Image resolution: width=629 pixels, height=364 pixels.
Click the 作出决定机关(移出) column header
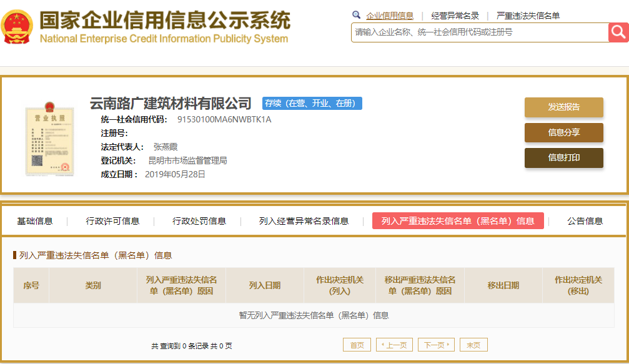coord(578,285)
